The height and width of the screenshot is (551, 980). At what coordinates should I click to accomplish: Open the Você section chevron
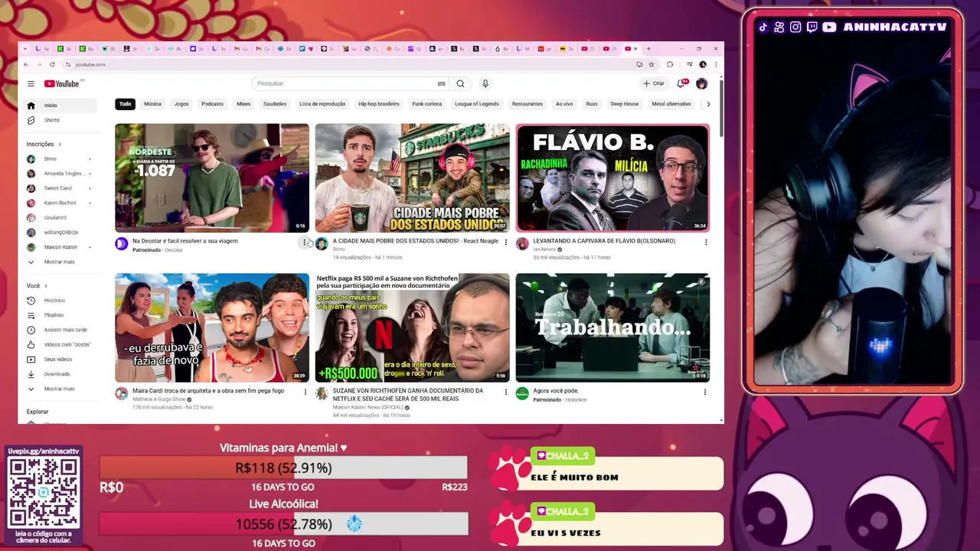click(45, 286)
